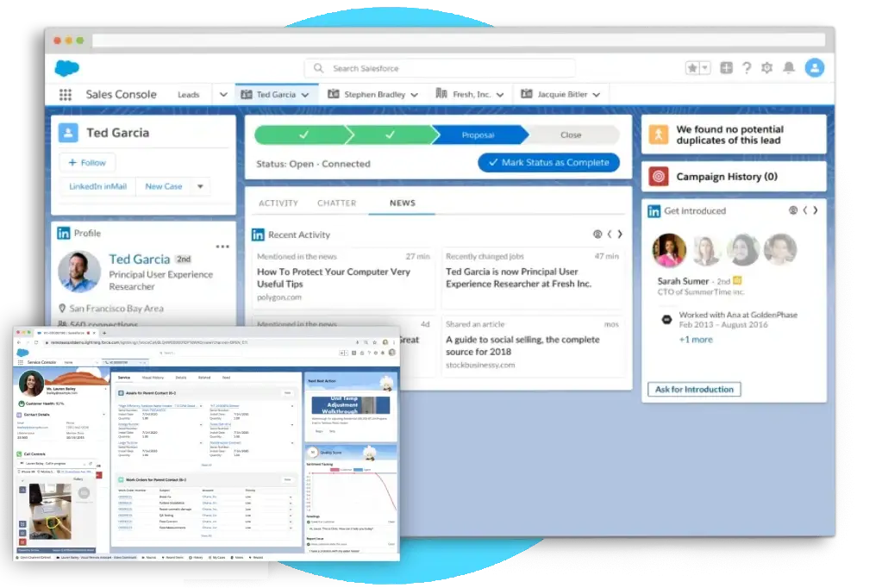Click Mark Status as Complete
This screenshot has width=882, height=588.
coord(548,163)
